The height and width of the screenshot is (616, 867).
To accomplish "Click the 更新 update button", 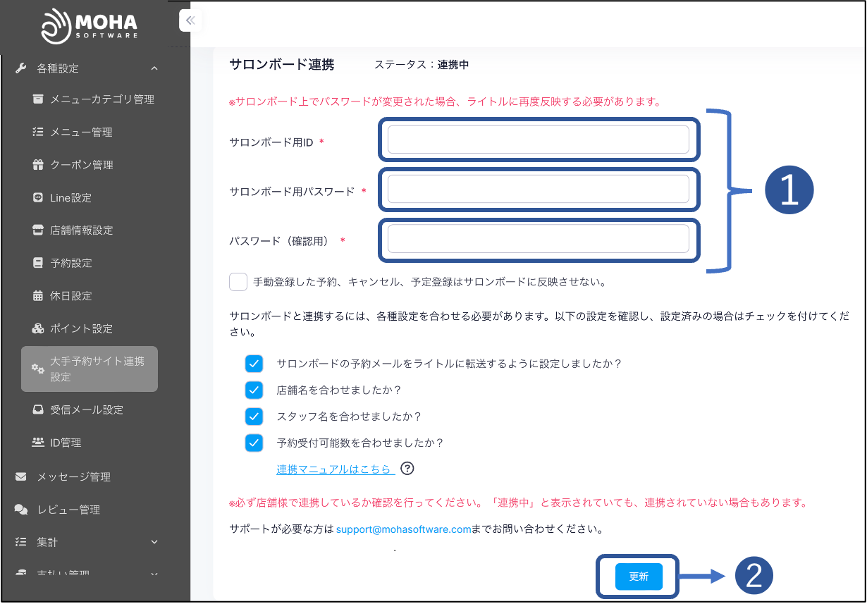I will (639, 577).
